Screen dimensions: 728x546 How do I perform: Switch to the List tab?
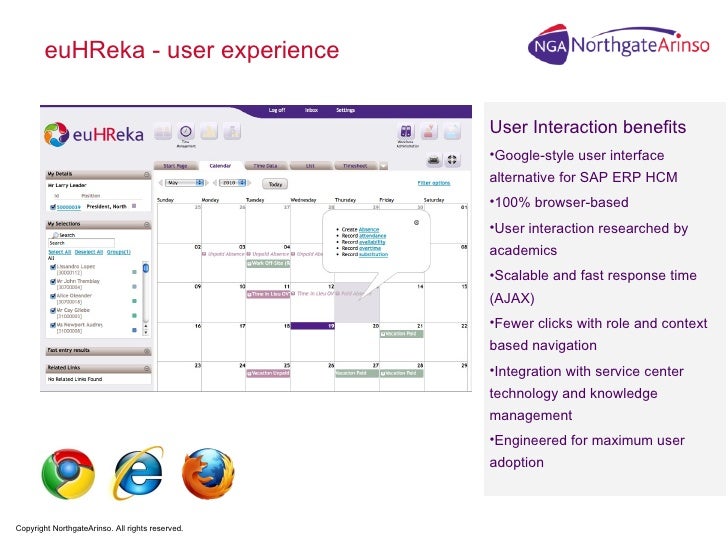(311, 166)
